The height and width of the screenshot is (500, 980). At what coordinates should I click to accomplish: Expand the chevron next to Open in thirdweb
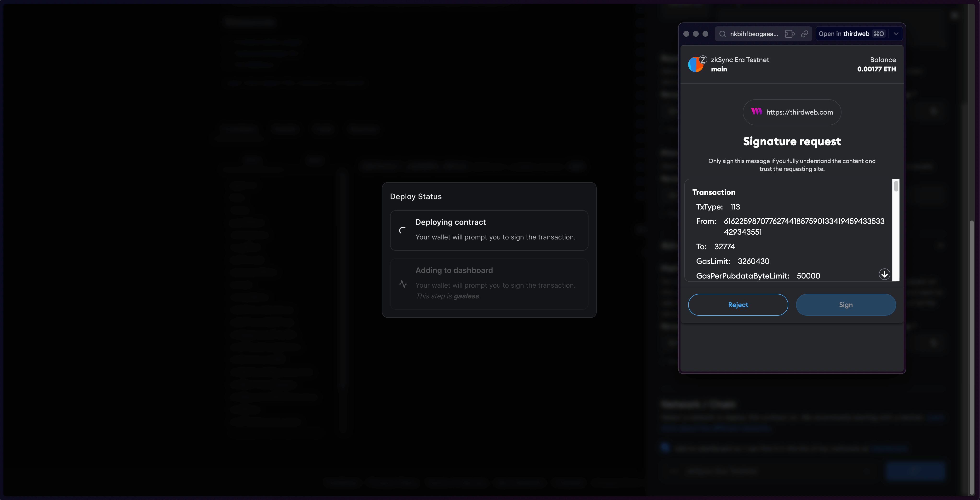coord(896,34)
